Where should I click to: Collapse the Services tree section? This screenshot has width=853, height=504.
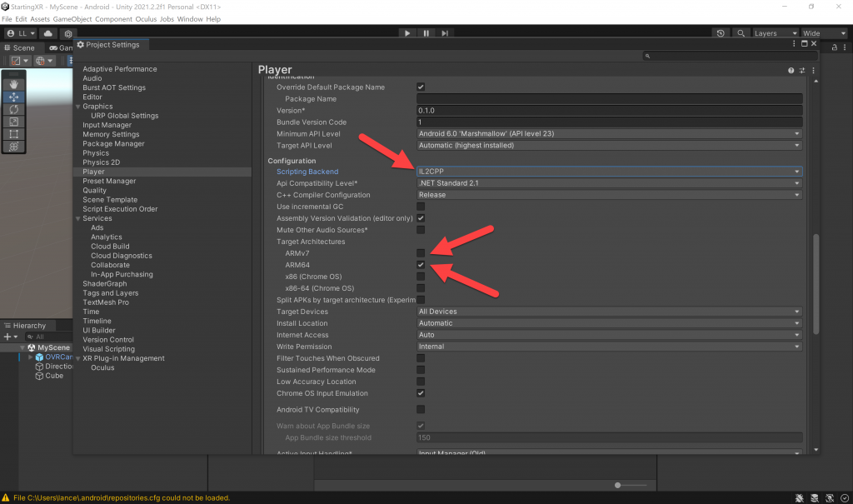pyautogui.click(x=77, y=219)
